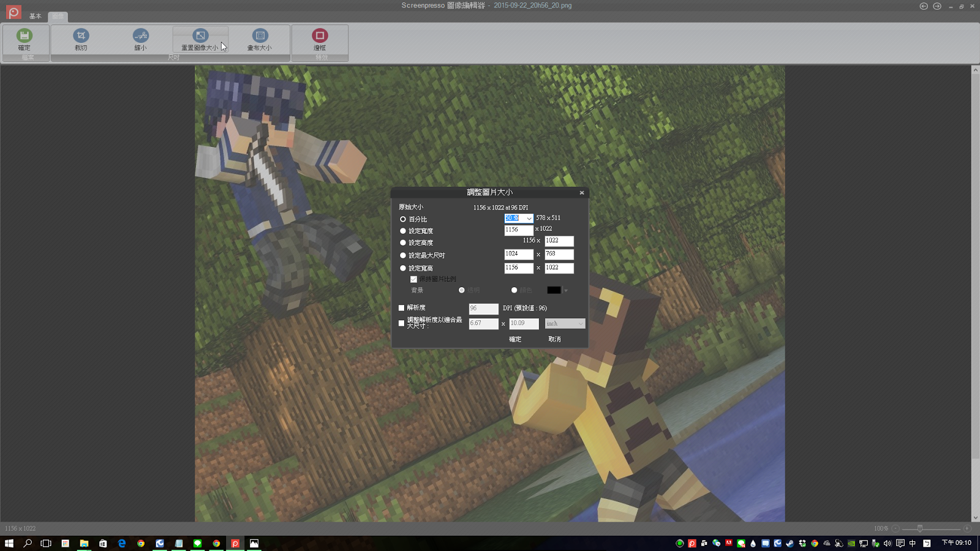Enable 調整解析度以適合最大尺寸 checkbox
Screen dimensions: 980x551
point(402,323)
